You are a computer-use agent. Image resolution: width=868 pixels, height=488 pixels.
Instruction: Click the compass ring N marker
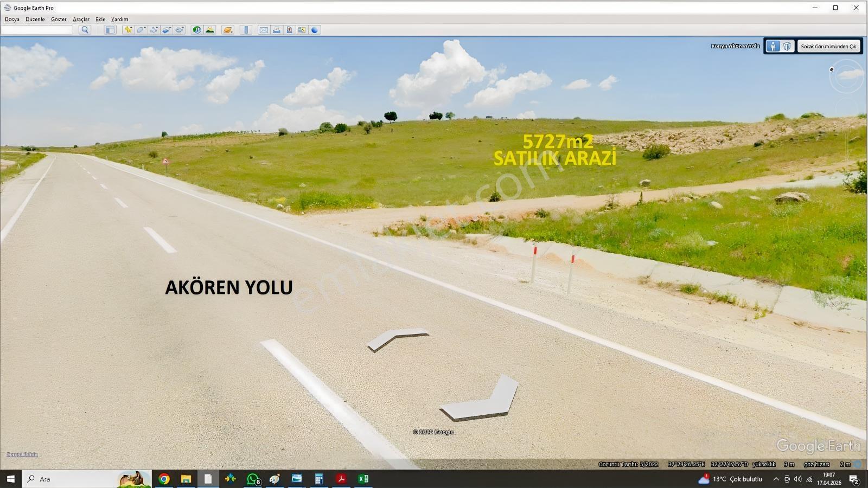pyautogui.click(x=831, y=69)
